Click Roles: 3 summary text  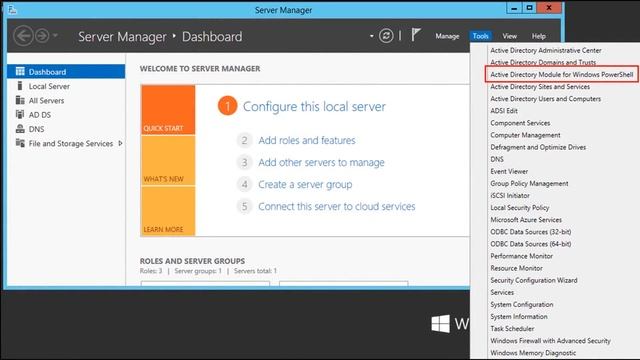click(x=151, y=271)
